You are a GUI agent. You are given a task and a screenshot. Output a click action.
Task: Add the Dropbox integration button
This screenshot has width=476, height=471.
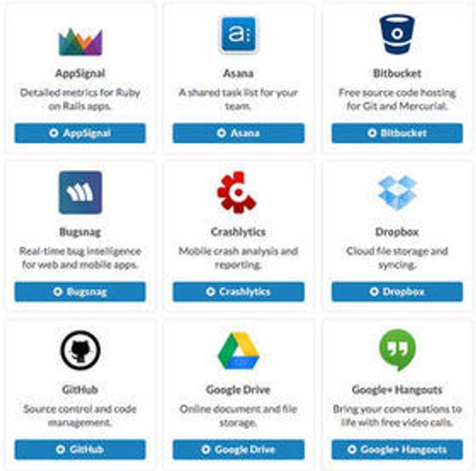pyautogui.click(x=397, y=292)
